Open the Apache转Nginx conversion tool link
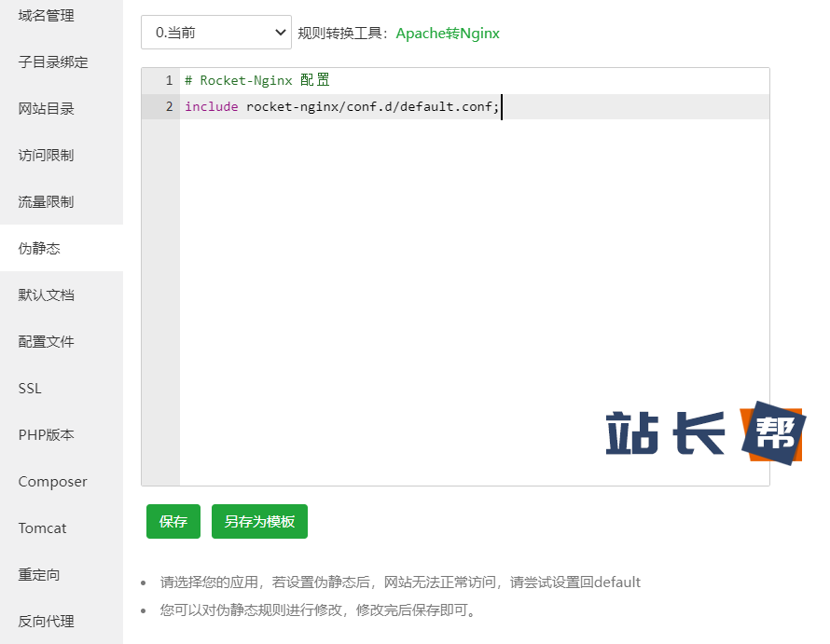The height and width of the screenshot is (644, 830). coord(448,34)
